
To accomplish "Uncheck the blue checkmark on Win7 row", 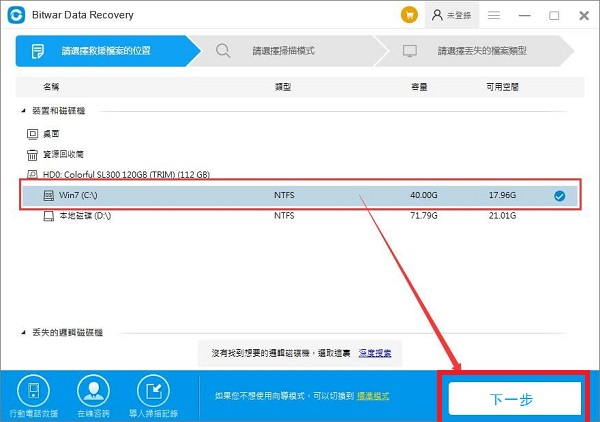I will tap(559, 196).
